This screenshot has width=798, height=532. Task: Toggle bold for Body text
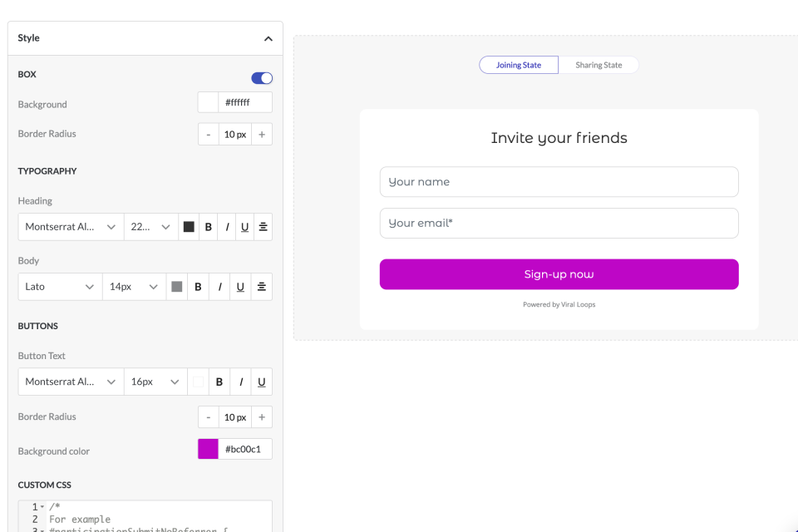click(x=199, y=287)
